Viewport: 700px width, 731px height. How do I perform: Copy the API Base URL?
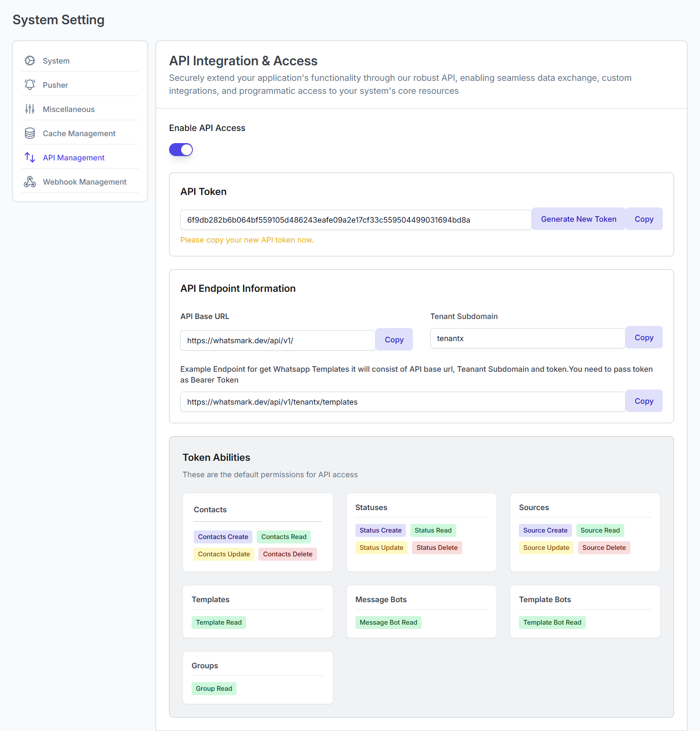(394, 339)
